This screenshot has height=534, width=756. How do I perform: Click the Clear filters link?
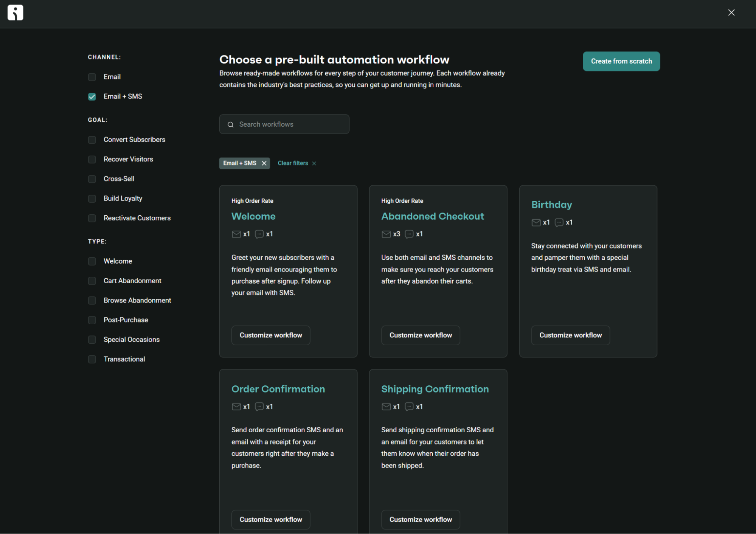293,163
